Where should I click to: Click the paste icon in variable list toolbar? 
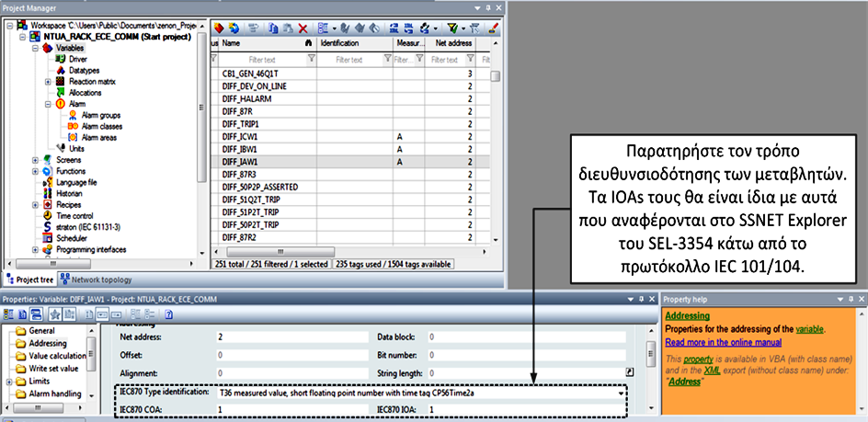click(x=288, y=29)
